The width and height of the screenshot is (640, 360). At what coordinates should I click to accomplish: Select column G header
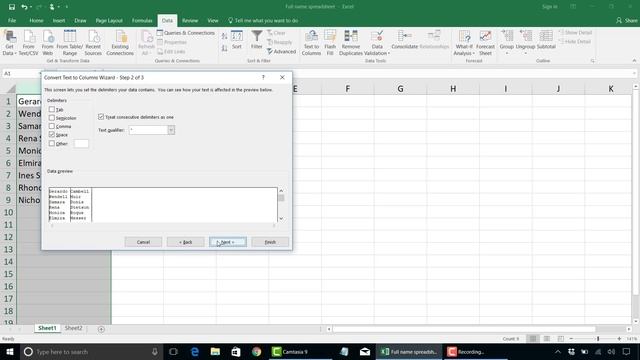tap(400, 89)
